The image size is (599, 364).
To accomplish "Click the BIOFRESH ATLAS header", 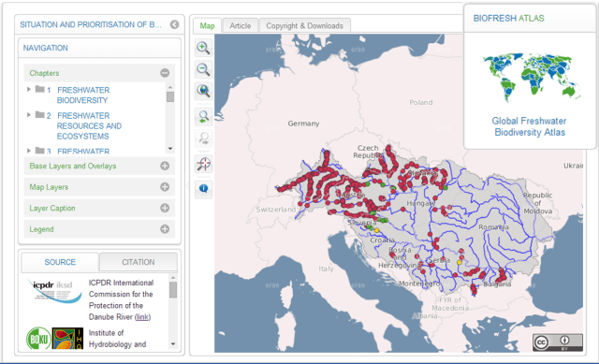I will coord(508,18).
